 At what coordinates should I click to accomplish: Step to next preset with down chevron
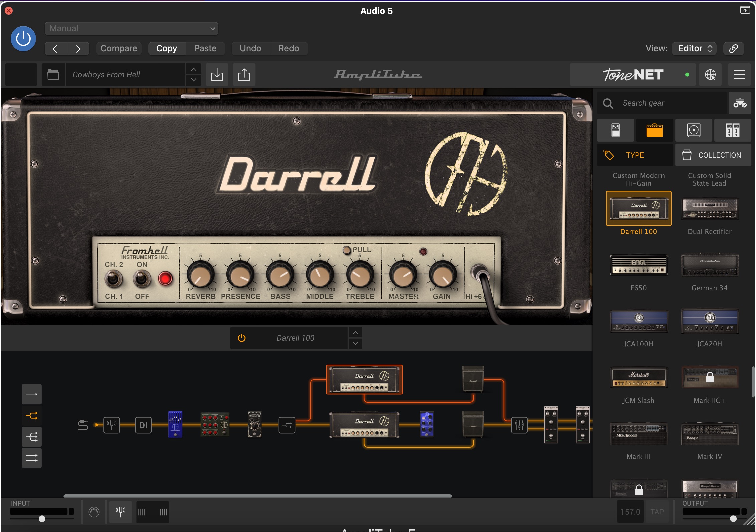193,80
